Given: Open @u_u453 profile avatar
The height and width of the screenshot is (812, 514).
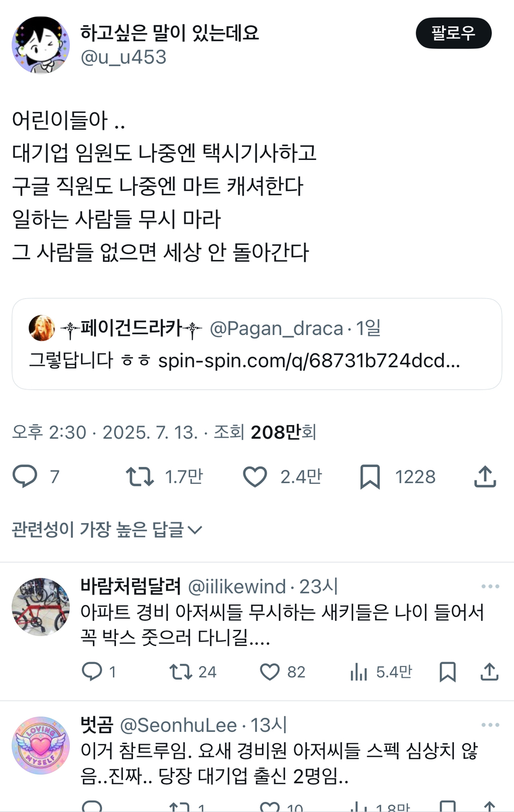Looking at the screenshot, I should click(x=41, y=45).
